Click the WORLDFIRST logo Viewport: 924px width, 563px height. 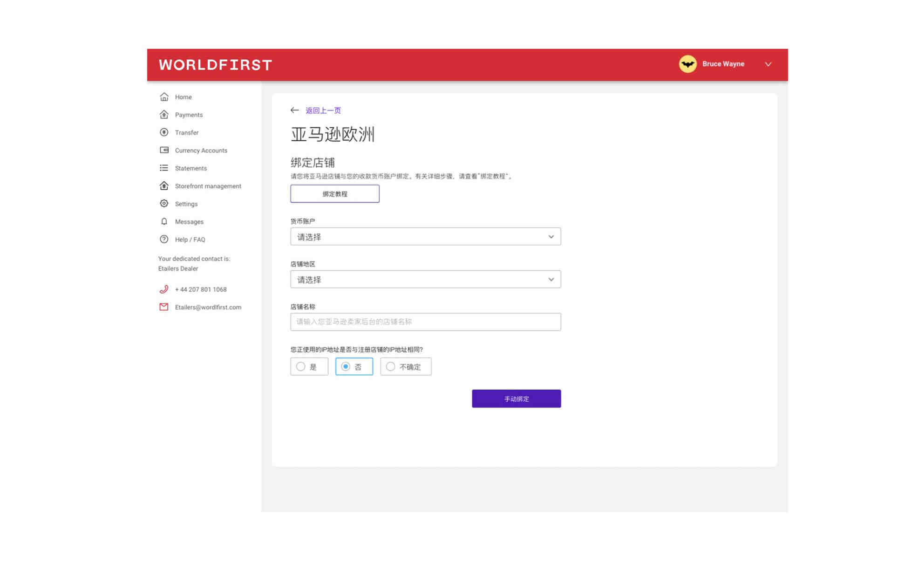(216, 65)
